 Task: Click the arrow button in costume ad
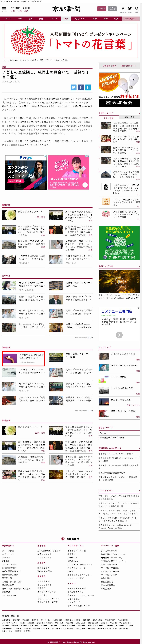point(119,335)
